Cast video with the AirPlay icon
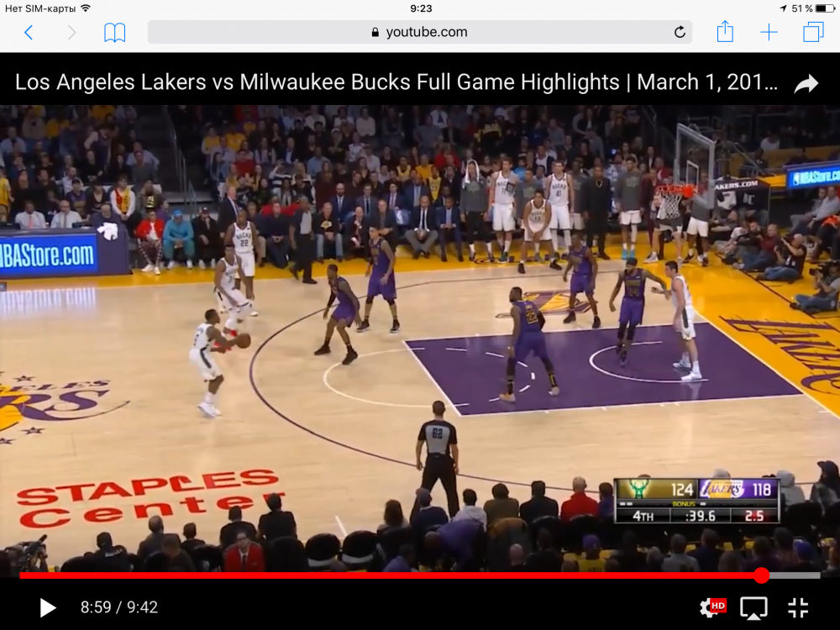The image size is (840, 630). pos(753,607)
